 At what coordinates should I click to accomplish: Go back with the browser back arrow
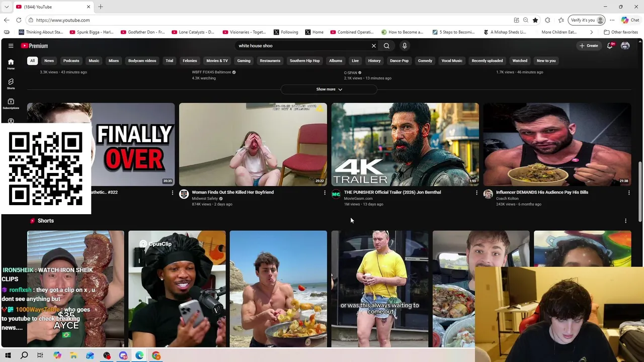(x=7, y=20)
